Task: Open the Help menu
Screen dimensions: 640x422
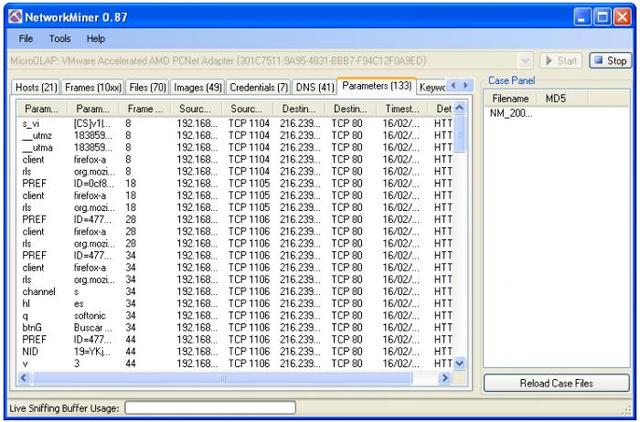Action: (x=95, y=38)
